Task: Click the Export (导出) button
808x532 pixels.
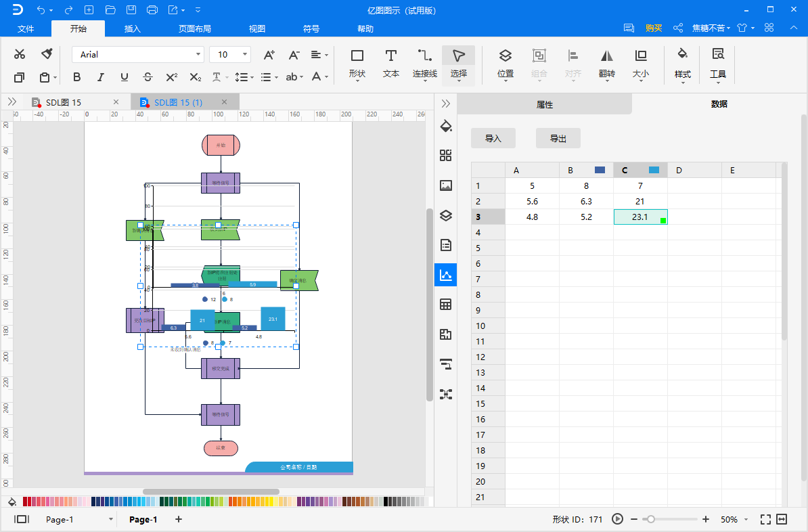Action: coord(558,138)
